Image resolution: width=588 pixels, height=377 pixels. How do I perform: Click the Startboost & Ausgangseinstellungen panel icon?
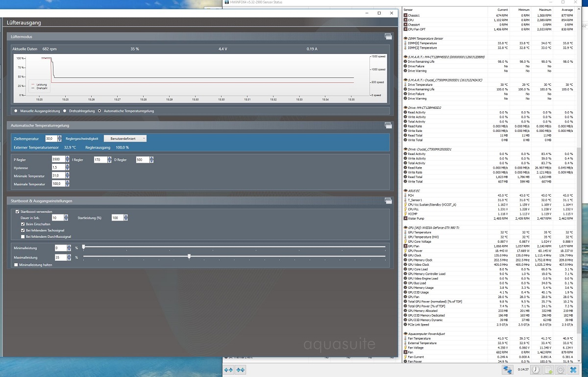[x=388, y=201]
